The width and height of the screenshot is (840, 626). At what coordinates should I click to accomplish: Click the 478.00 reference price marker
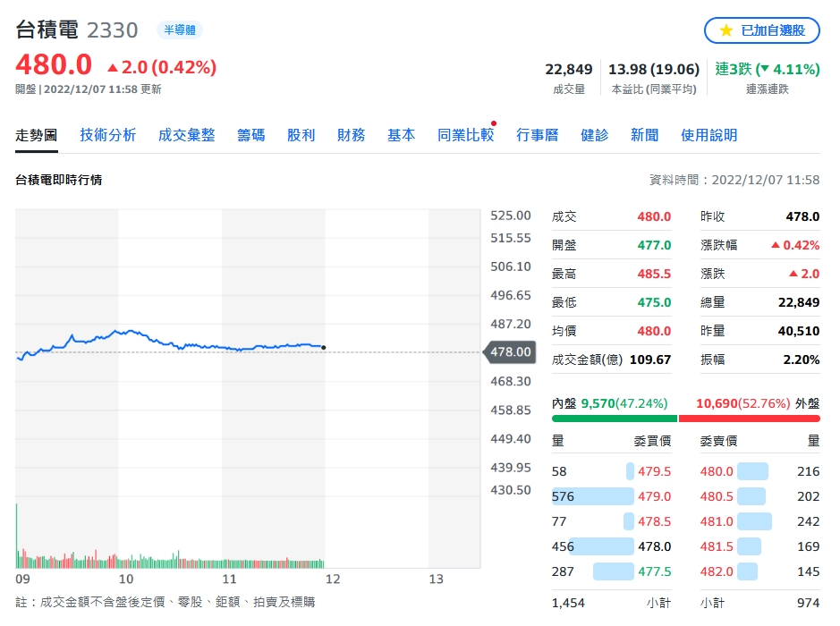[x=510, y=351]
